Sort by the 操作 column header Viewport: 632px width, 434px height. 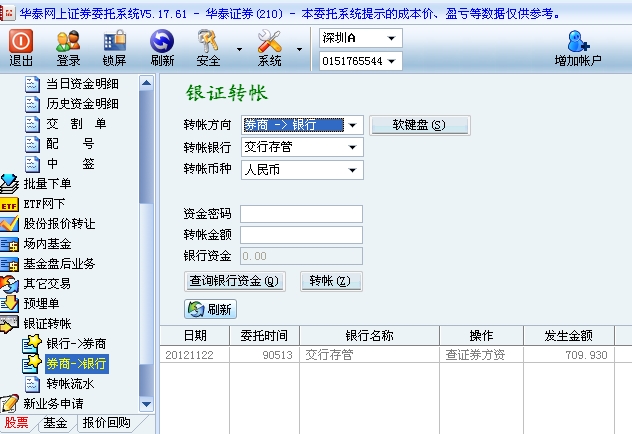pos(482,335)
